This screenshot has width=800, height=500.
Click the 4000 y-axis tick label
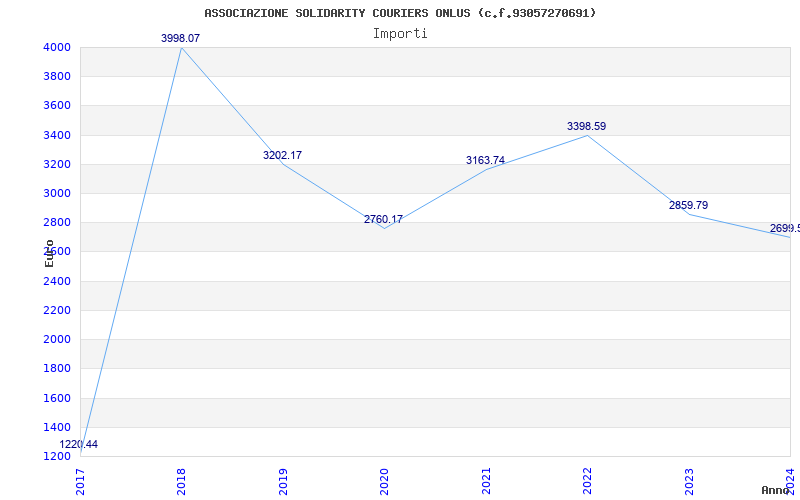[58, 47]
